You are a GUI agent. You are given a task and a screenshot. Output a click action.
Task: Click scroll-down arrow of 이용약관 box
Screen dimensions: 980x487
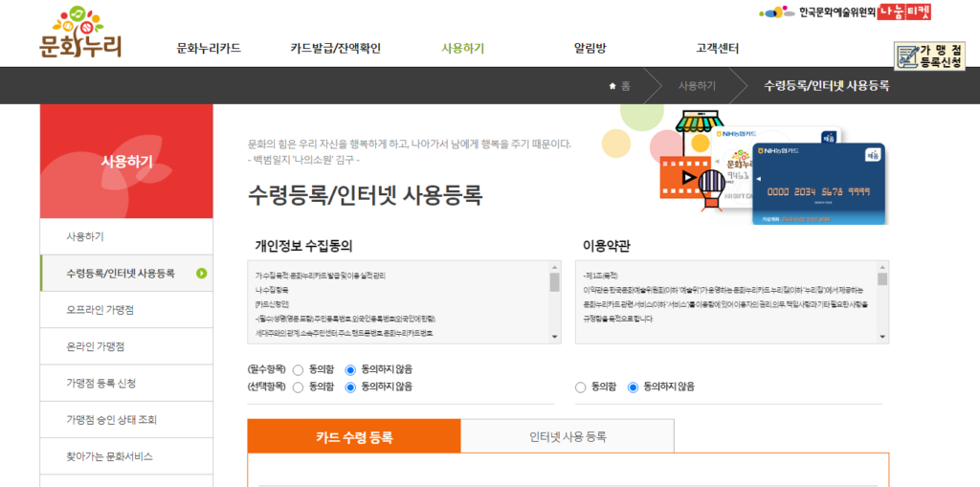(882, 337)
